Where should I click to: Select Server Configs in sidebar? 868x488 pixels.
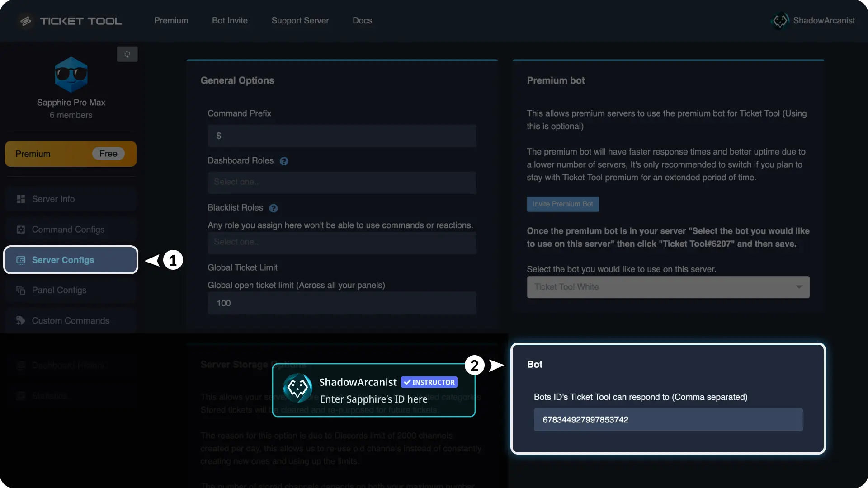71,260
